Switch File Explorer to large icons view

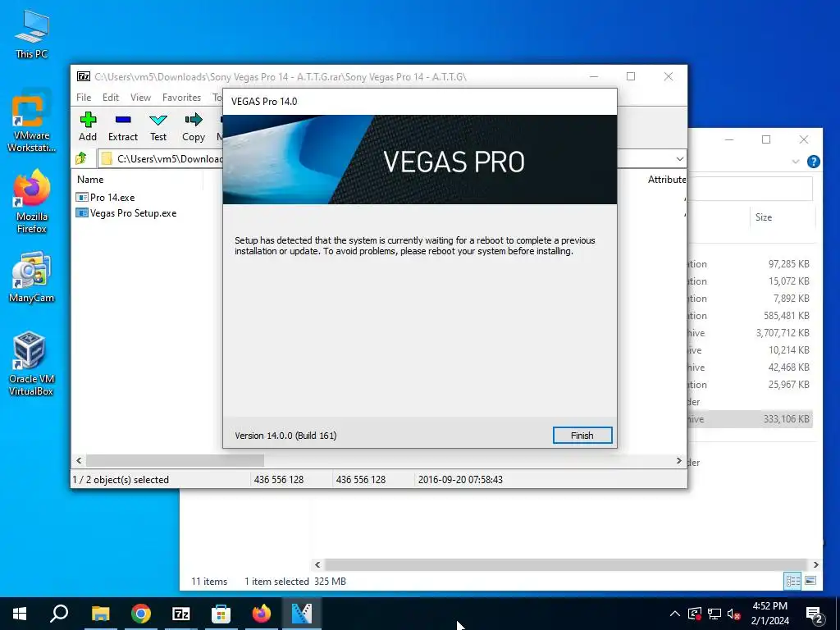pyautogui.click(x=810, y=581)
